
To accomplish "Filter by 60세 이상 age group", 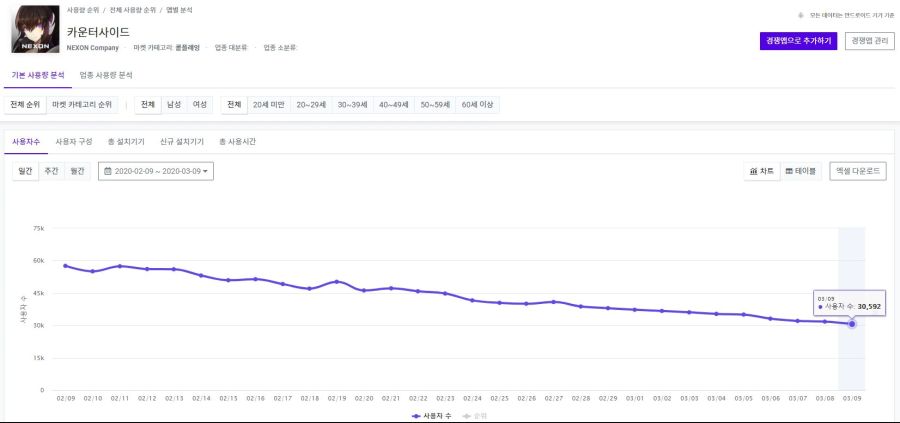I will click(x=478, y=105).
